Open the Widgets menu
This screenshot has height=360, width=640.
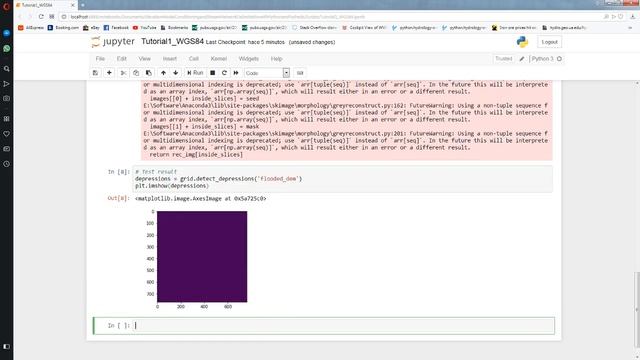pos(249,59)
